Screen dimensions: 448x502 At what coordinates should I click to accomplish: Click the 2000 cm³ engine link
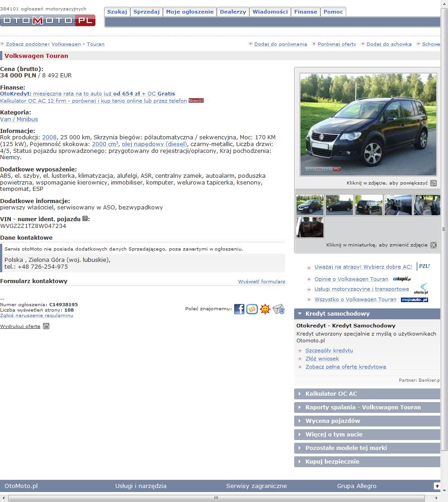[105, 144]
